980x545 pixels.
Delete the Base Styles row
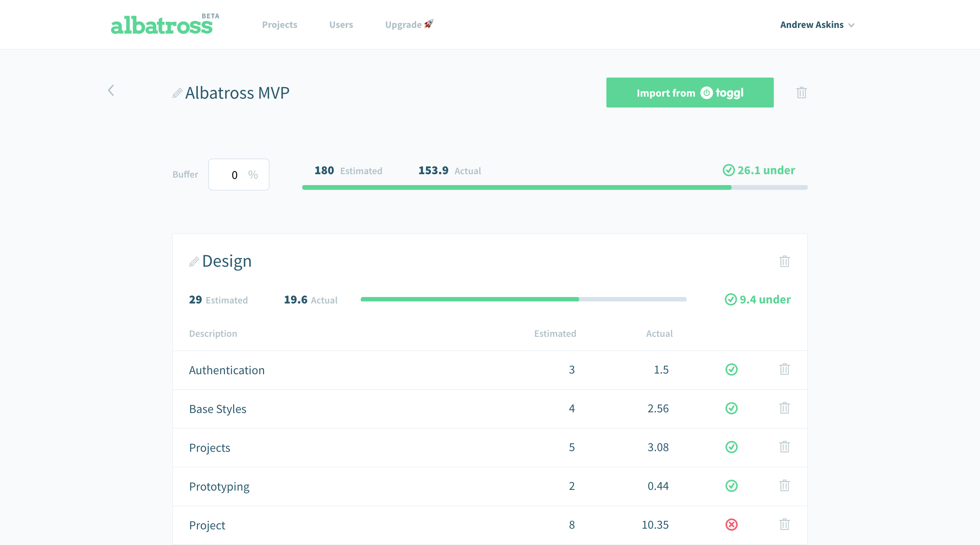[x=784, y=408]
